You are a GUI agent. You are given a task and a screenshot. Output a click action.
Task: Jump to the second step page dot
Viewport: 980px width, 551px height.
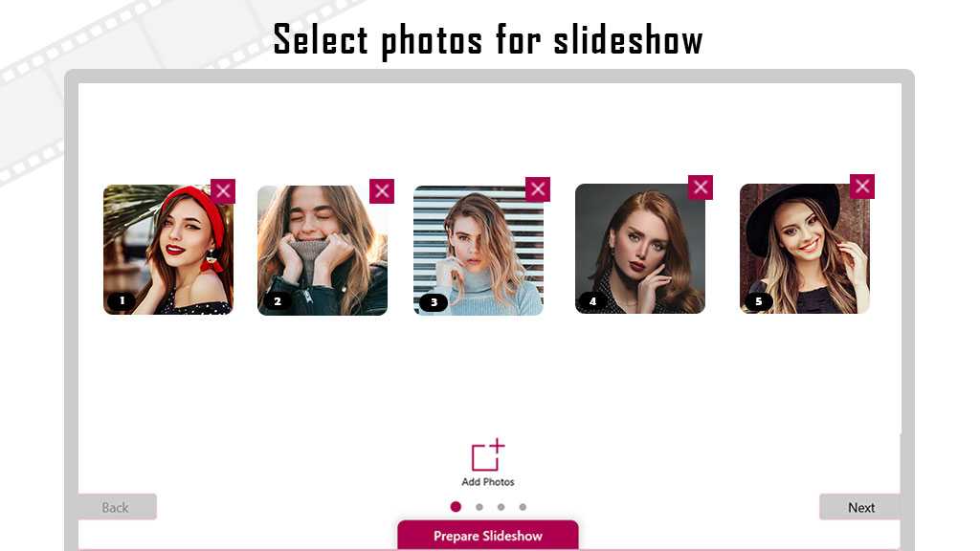click(x=479, y=507)
